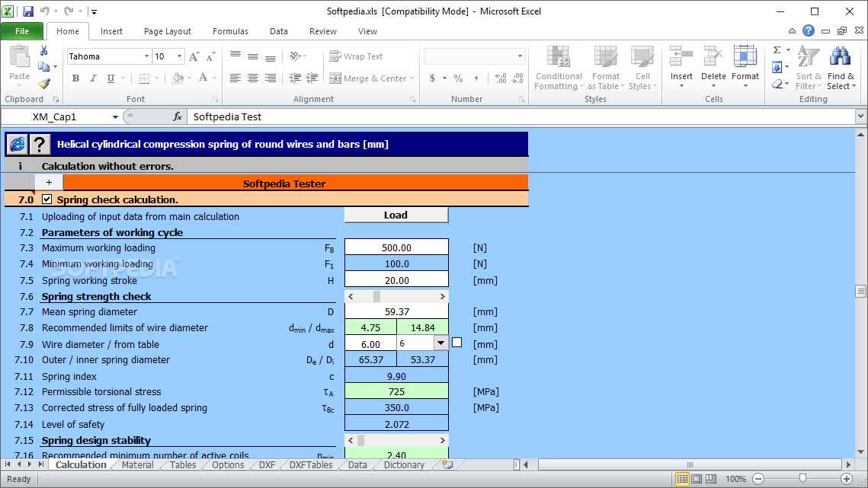This screenshot has height=488, width=868.
Task: Switch to Page Layout ribbon tab
Action: (x=167, y=31)
